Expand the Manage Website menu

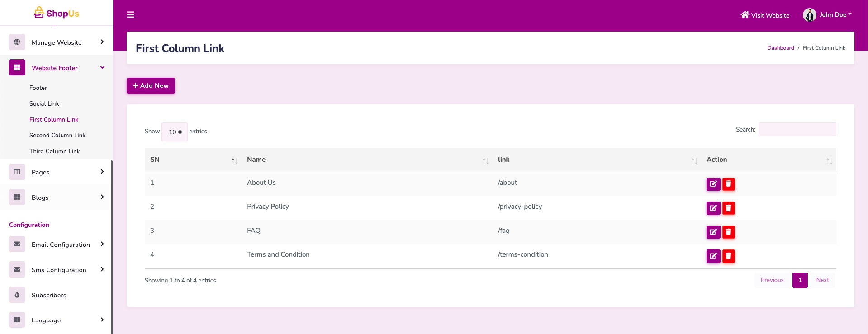[x=57, y=42]
